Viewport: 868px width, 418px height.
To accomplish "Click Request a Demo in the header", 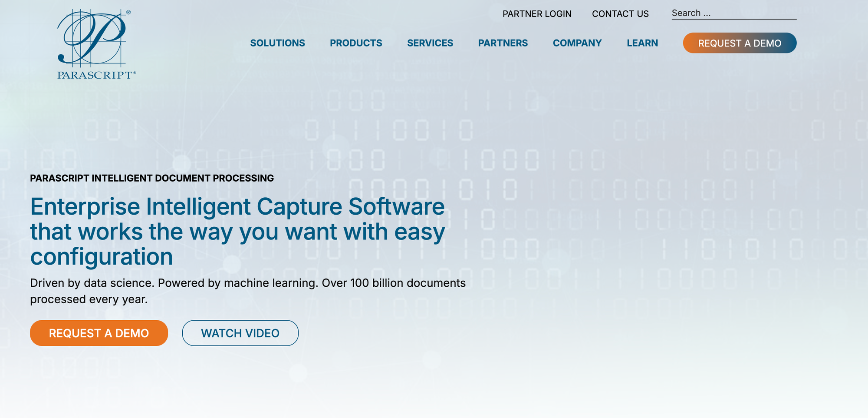I will click(x=740, y=43).
